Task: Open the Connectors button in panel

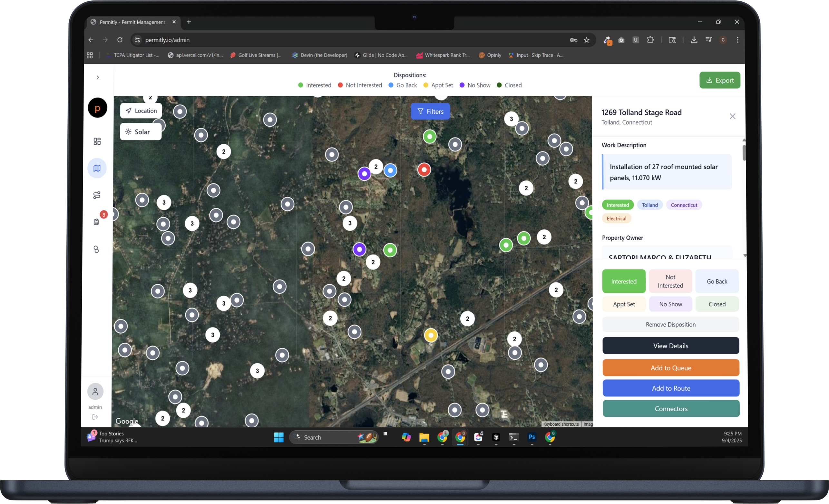Action: (671, 408)
